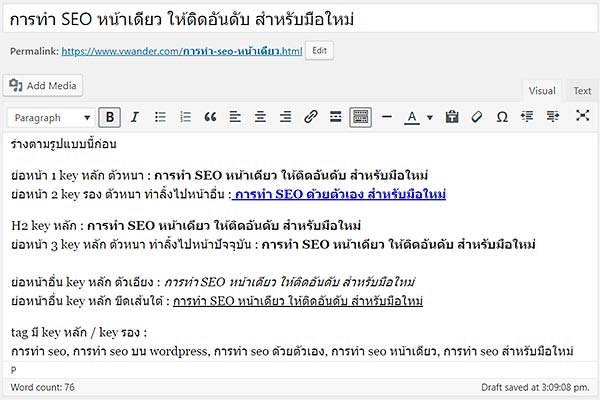Enter distraction-free fullscreen mode
This screenshot has width=600, height=400.
point(582,116)
